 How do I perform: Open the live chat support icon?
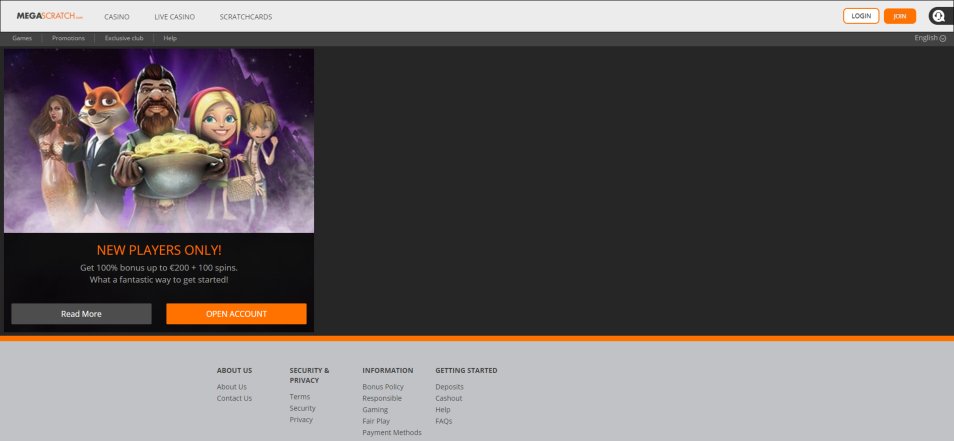click(x=939, y=16)
